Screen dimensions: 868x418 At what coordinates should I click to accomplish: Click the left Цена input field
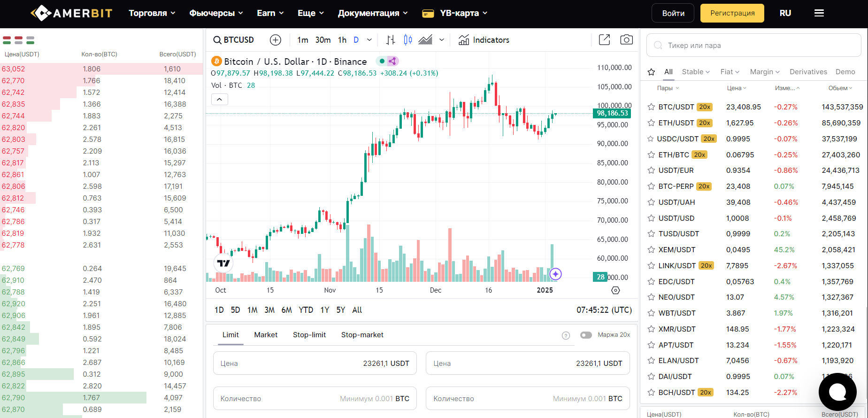(315, 363)
